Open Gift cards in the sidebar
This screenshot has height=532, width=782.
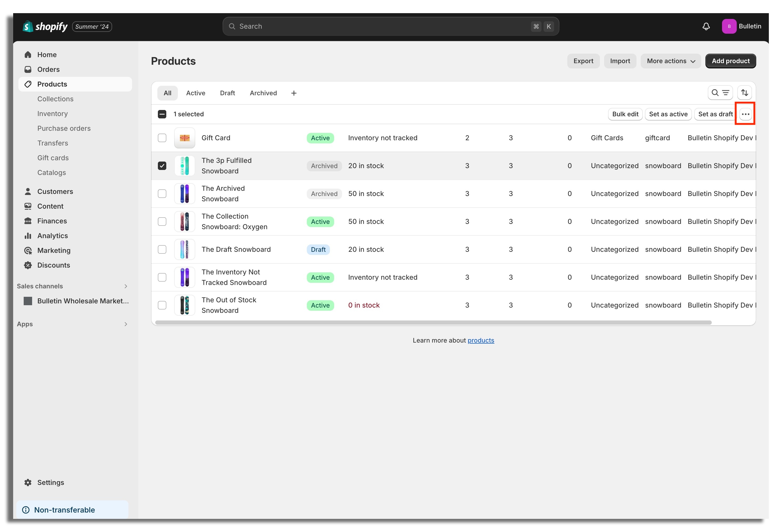pyautogui.click(x=53, y=158)
